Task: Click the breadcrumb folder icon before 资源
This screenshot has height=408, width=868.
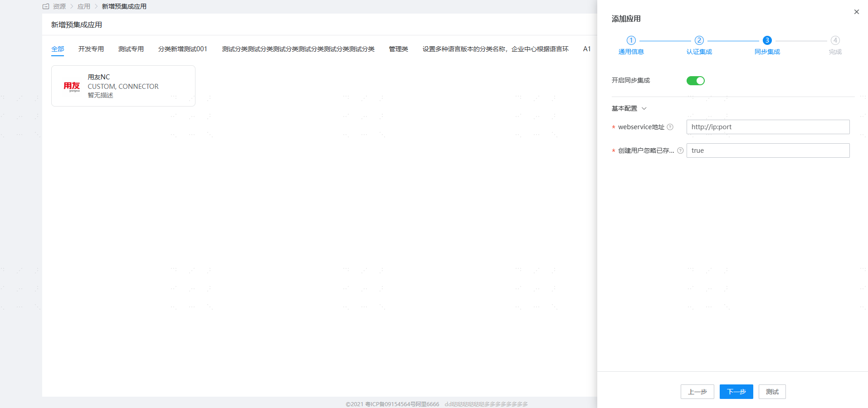Action: click(x=46, y=6)
